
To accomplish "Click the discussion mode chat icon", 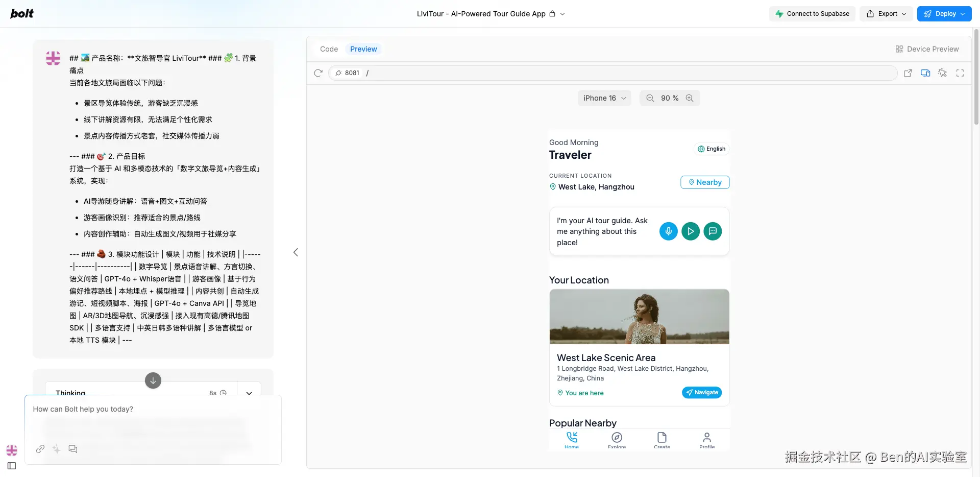I will tap(73, 449).
